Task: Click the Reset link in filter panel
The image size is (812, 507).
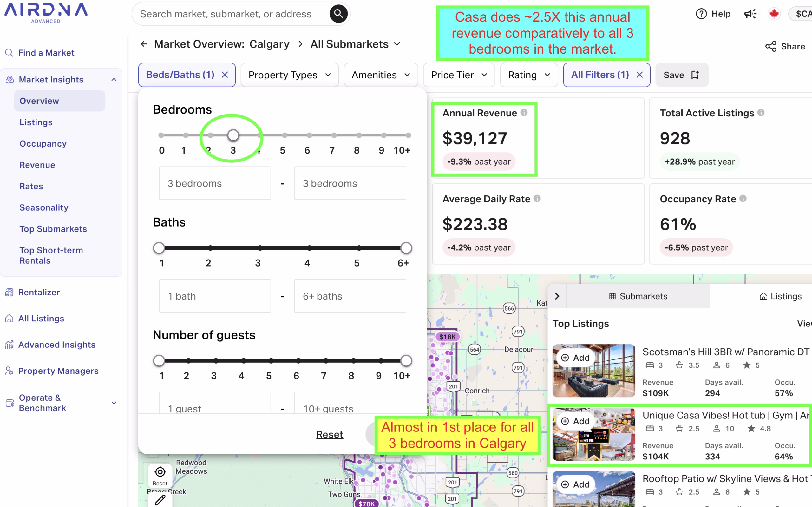Action: coord(330,435)
